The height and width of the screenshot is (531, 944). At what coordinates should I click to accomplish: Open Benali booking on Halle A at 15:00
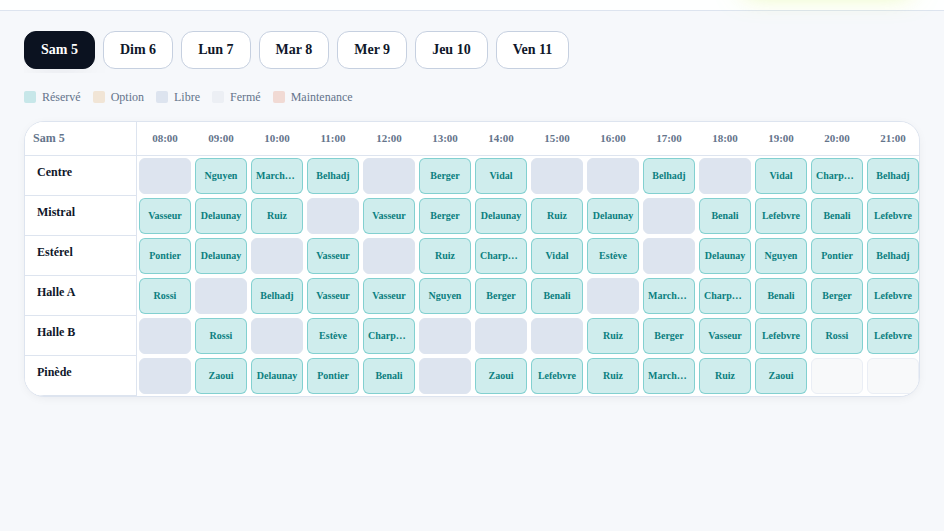(557, 296)
